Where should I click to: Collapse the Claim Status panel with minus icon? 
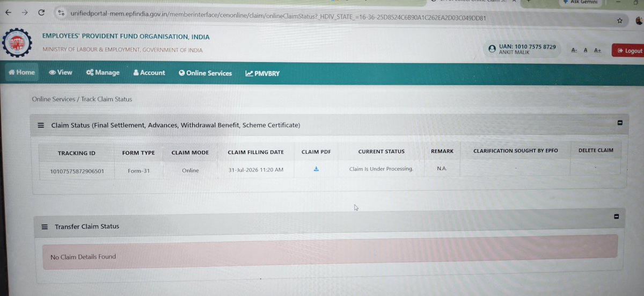click(620, 123)
